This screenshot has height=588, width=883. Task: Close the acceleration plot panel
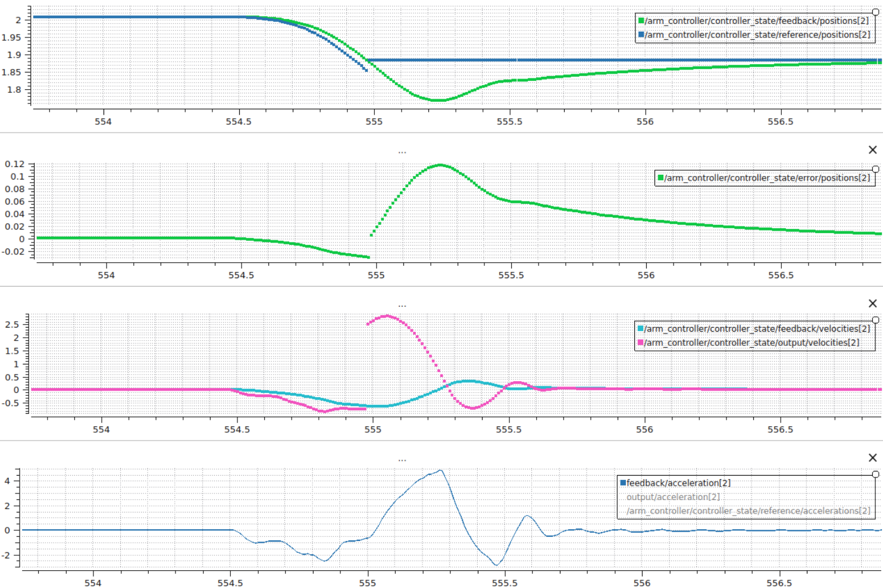(x=872, y=458)
